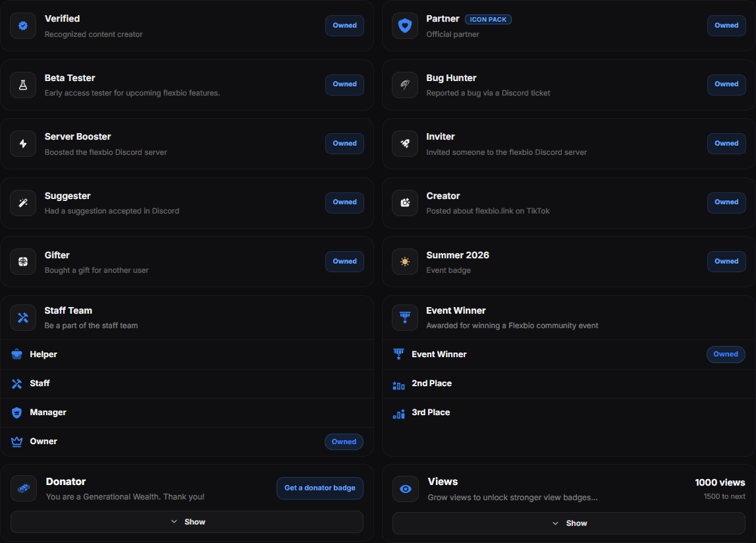Select the 2nd Place row

(x=569, y=384)
